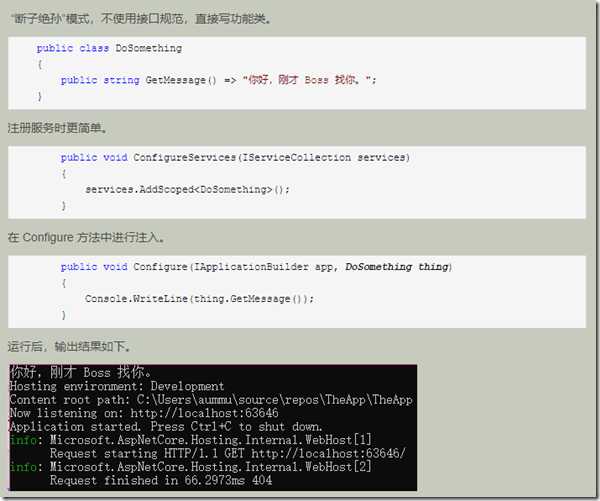This screenshot has height=501, width=600.
Task: Select the 'public string GetMessage()' code line
Action: (218, 80)
